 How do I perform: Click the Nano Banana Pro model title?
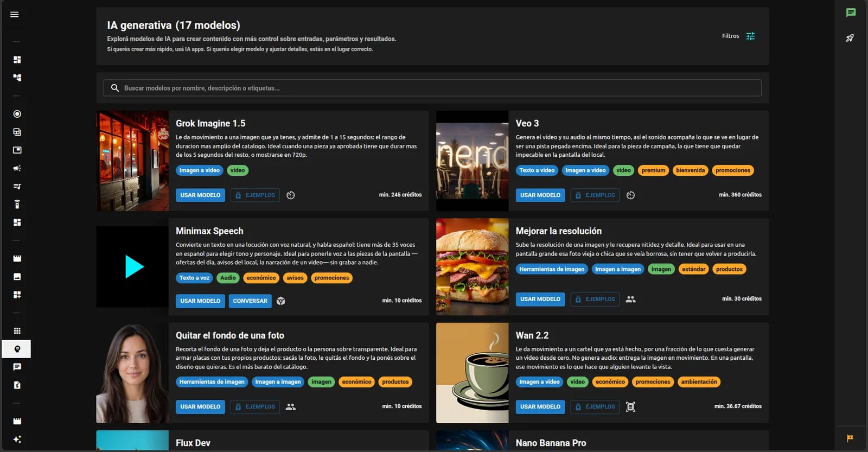(x=551, y=443)
